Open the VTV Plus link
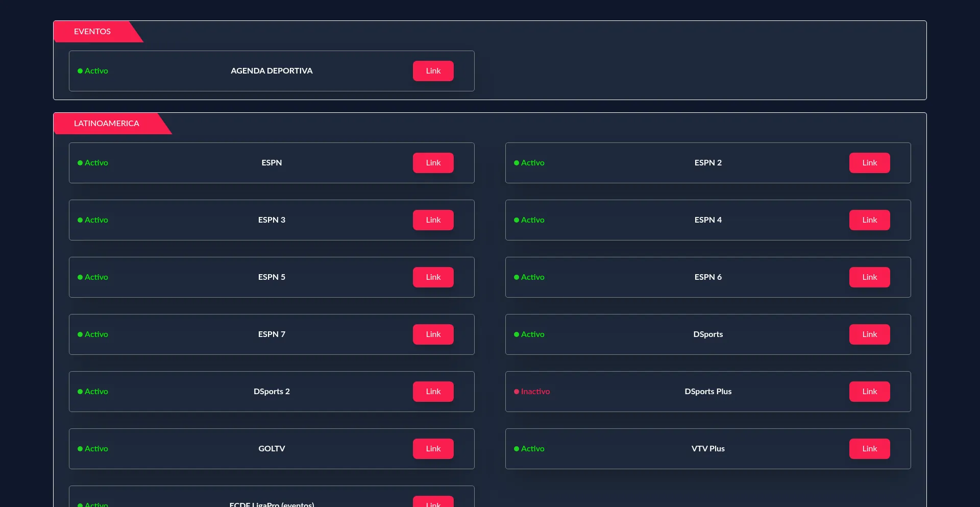The width and height of the screenshot is (980, 507). (x=869, y=449)
